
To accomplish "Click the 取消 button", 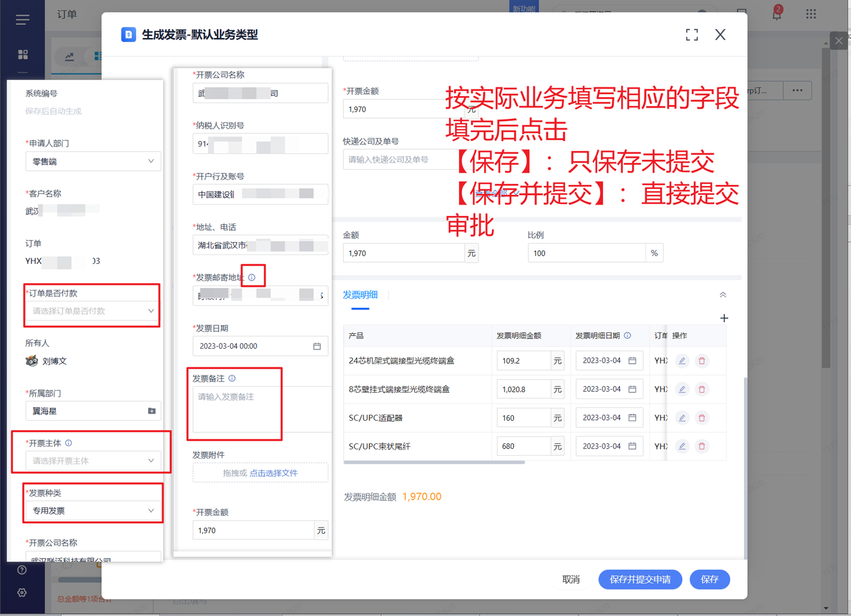I will tap(571, 579).
